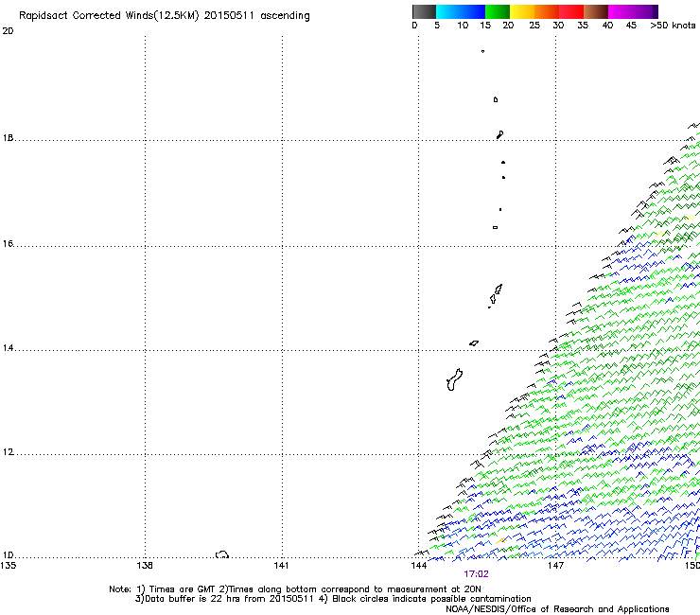This screenshot has height=615, width=700.
Task: Click the cyan 5-10 knots legend segment
Action: pos(448,11)
